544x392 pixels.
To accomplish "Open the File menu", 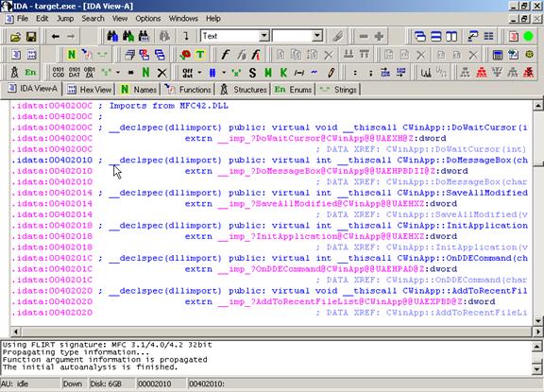I will coord(23,18).
